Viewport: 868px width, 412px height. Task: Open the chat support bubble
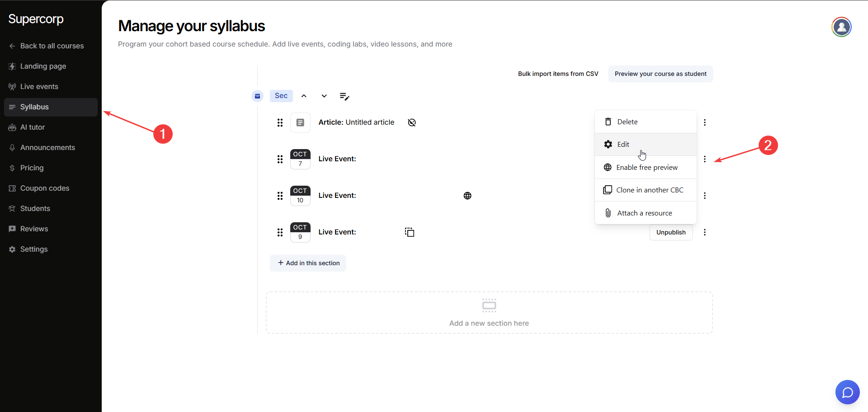pos(847,392)
